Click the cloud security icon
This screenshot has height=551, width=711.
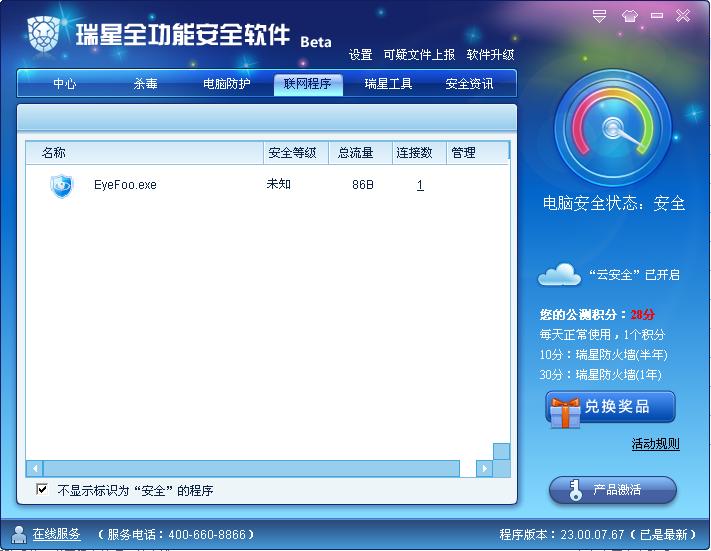click(559, 274)
